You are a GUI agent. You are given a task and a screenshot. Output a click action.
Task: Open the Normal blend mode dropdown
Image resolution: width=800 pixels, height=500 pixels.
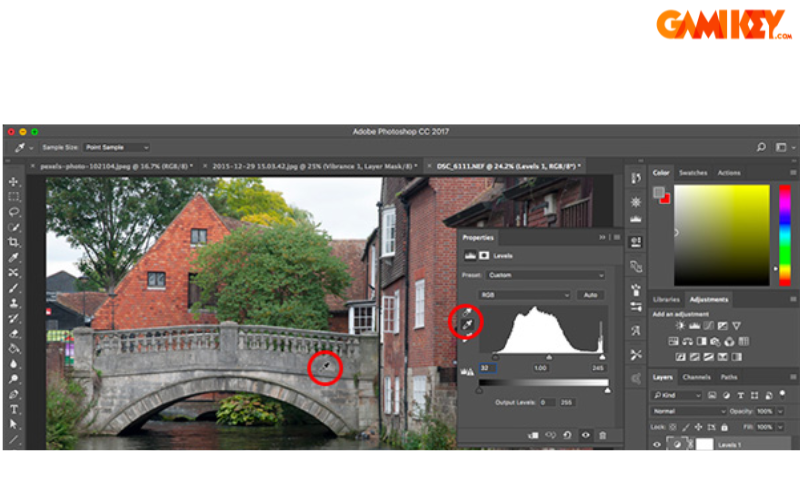[x=688, y=411]
